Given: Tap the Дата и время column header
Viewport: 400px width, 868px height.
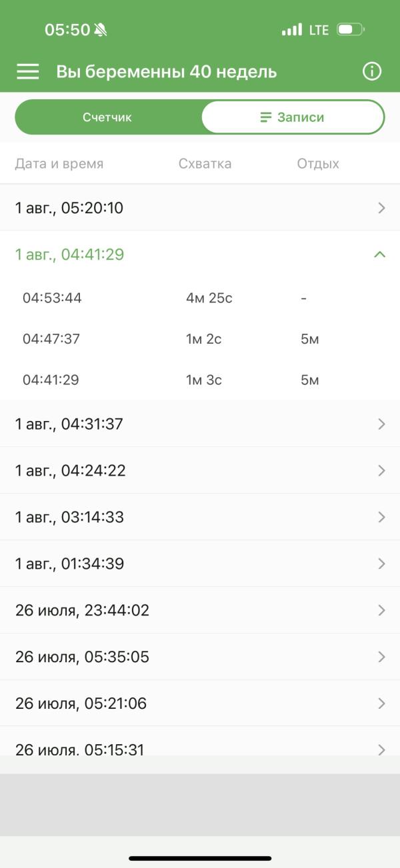Looking at the screenshot, I should tap(59, 164).
